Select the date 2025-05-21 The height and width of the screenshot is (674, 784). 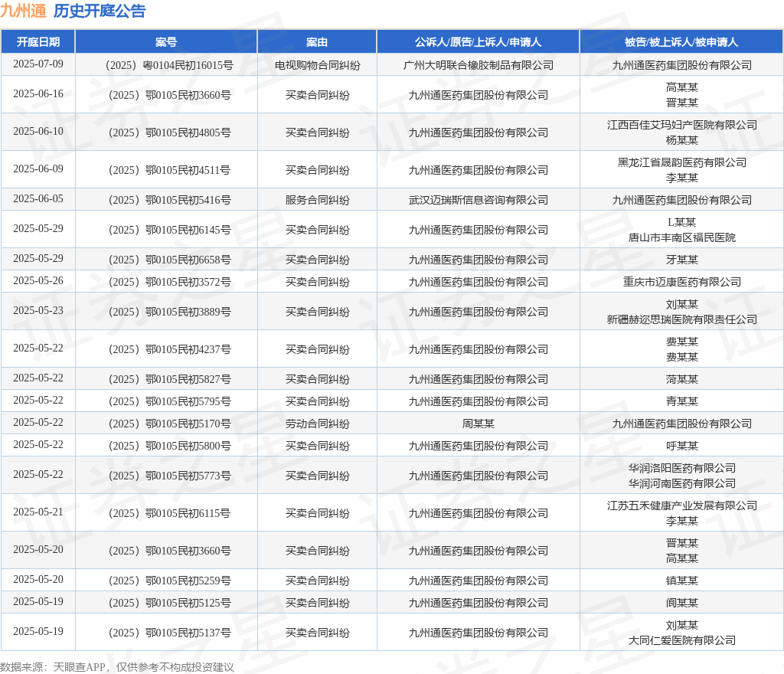click(x=38, y=512)
